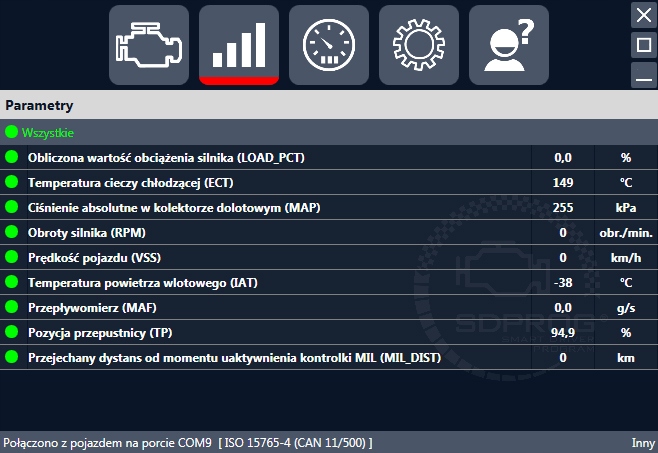This screenshot has width=658, height=453.
Task: Select the Przejechany dystans MIL_DIST row
Action: point(329,357)
